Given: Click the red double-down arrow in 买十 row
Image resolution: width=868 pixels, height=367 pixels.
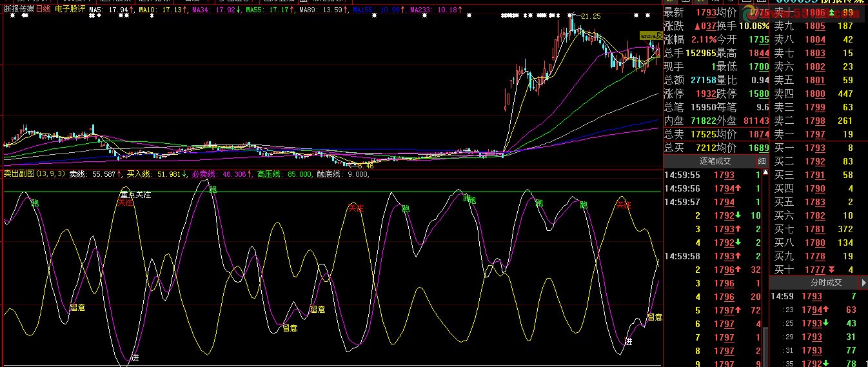Looking at the screenshot, I should 832,270.
